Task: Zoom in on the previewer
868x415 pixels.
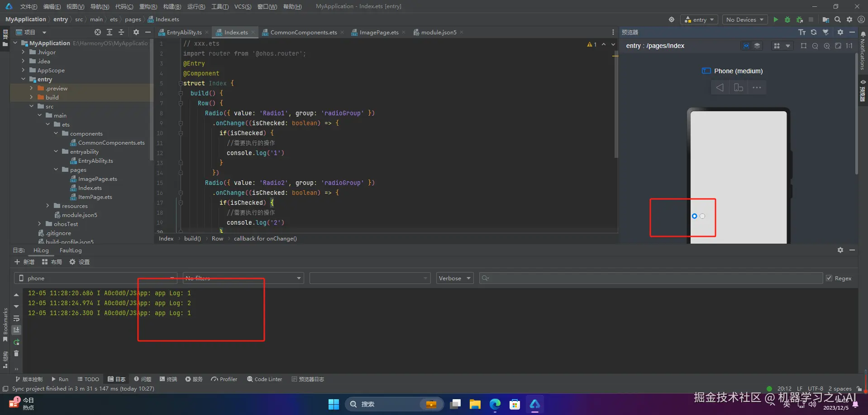Action: click(827, 46)
